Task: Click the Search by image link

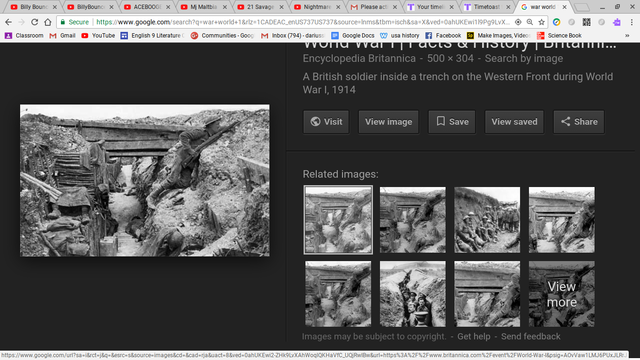Action: coord(524,58)
